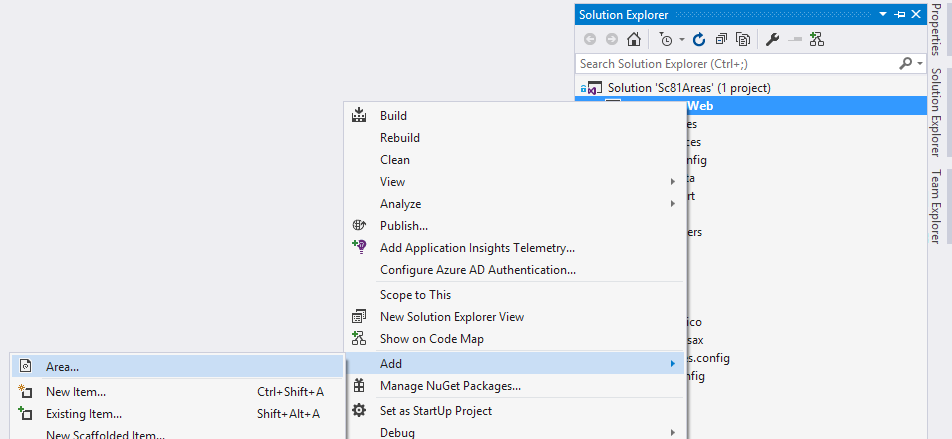Click the Pending Changes Filter clock icon
952x439 pixels.
pyautogui.click(x=665, y=40)
